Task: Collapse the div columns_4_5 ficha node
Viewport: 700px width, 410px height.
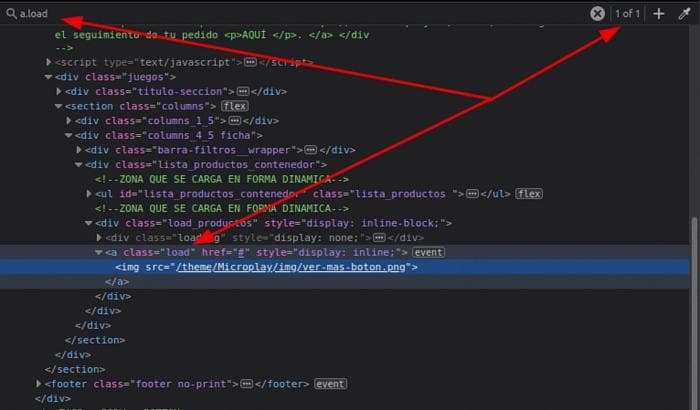Action: click(68, 135)
